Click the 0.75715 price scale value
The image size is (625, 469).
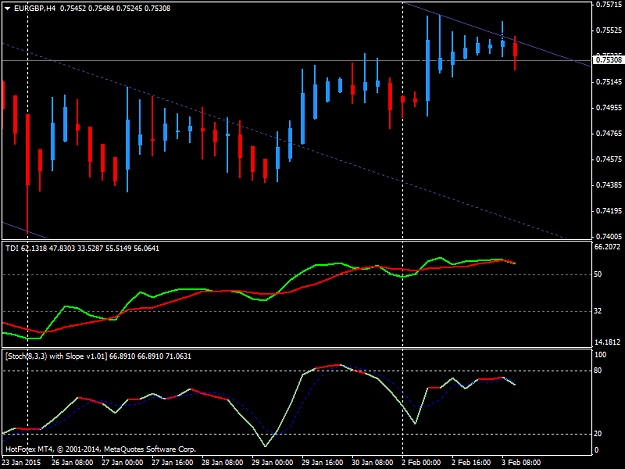609,4
